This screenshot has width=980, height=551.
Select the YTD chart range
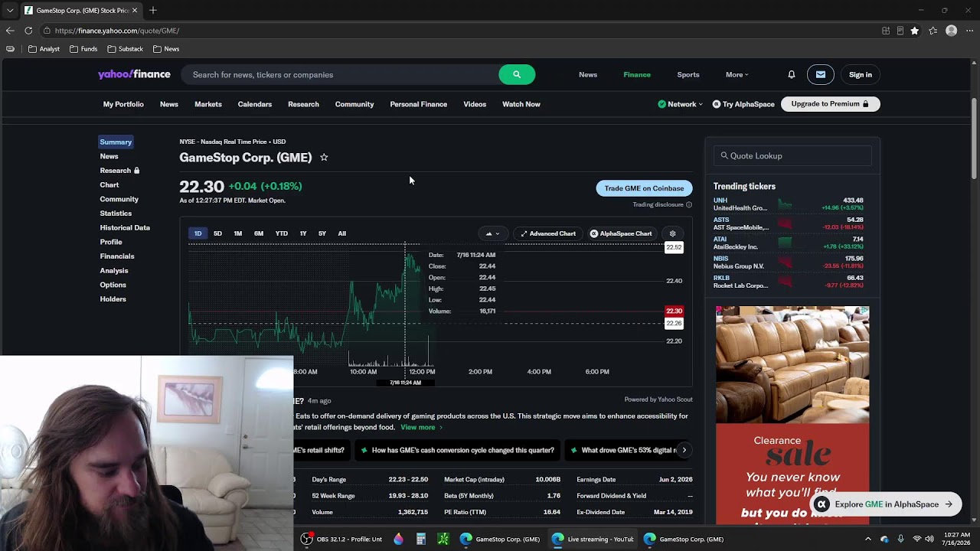point(282,233)
